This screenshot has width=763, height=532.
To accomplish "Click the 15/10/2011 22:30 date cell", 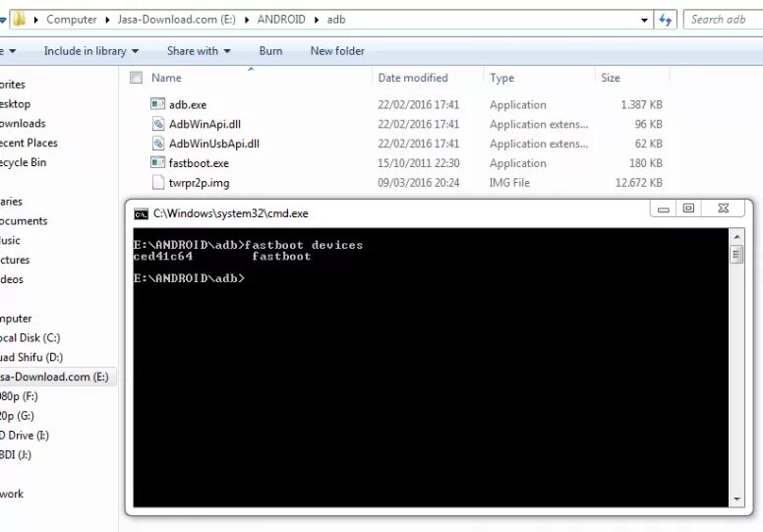I will [x=419, y=163].
